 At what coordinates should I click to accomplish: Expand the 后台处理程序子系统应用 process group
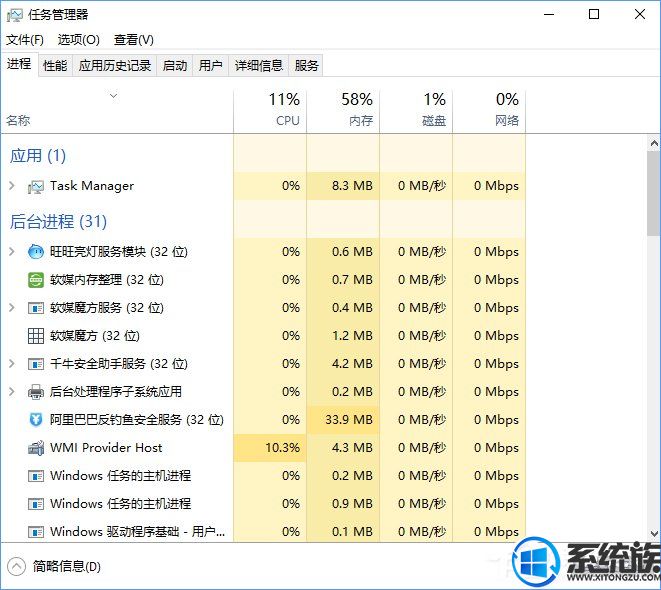pyautogui.click(x=12, y=392)
